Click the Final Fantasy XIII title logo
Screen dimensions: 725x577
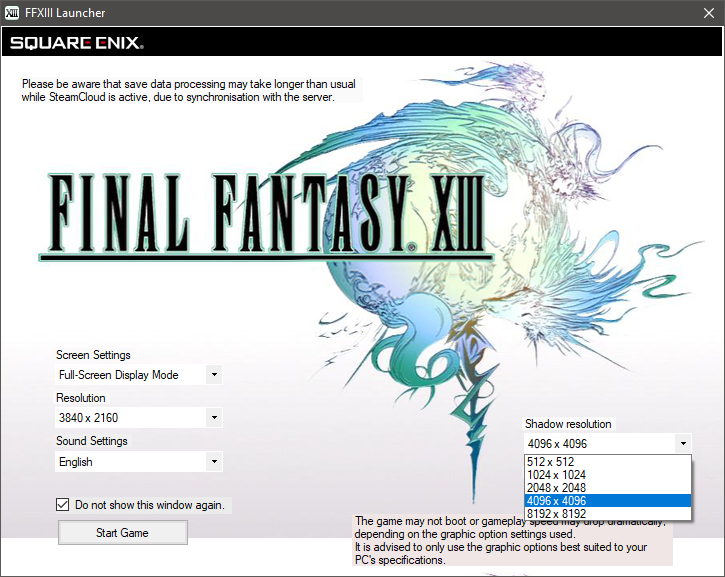click(266, 215)
